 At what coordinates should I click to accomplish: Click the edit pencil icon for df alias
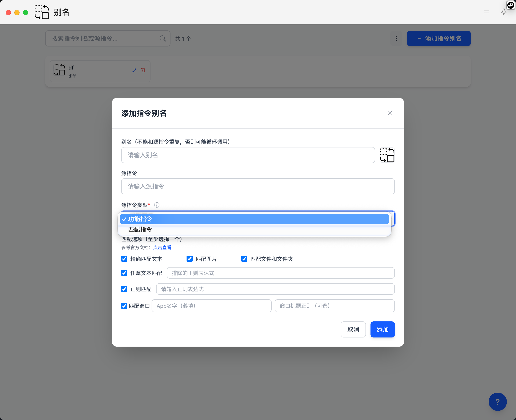point(134,70)
